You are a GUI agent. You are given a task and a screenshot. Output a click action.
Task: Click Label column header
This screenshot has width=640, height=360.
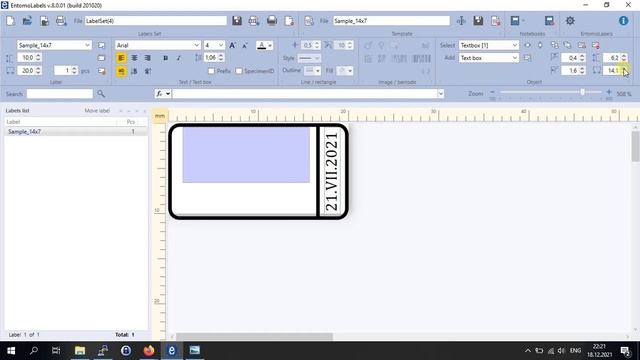click(13, 122)
